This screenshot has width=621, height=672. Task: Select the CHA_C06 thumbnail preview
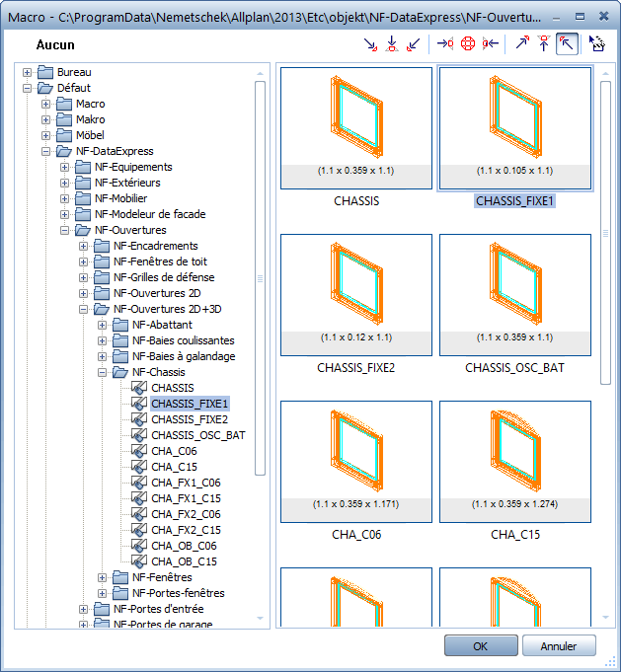click(356, 462)
